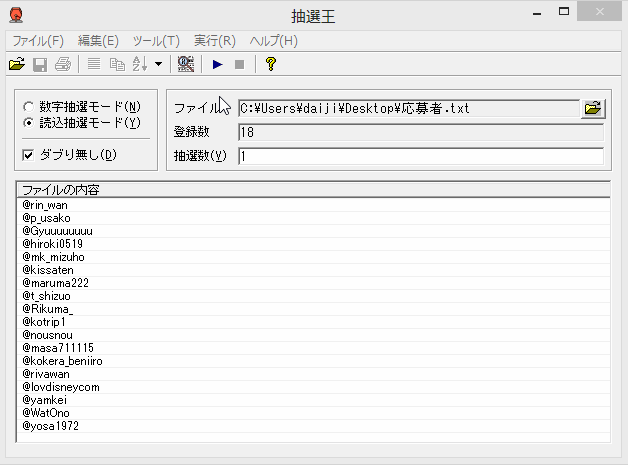This screenshot has height=465, width=628.
Task: Click the A-Z sort toolbar icon
Action: point(140,64)
